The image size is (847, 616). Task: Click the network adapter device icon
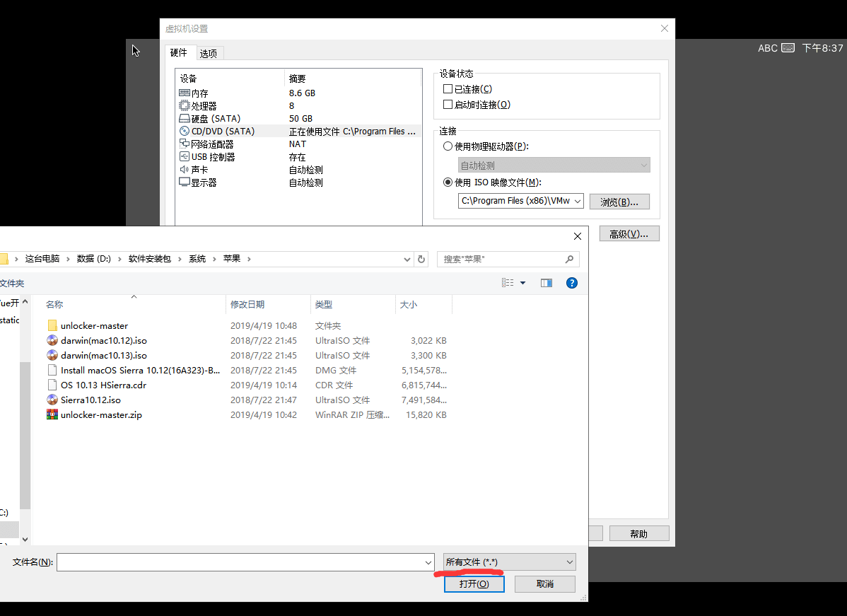[x=185, y=144]
